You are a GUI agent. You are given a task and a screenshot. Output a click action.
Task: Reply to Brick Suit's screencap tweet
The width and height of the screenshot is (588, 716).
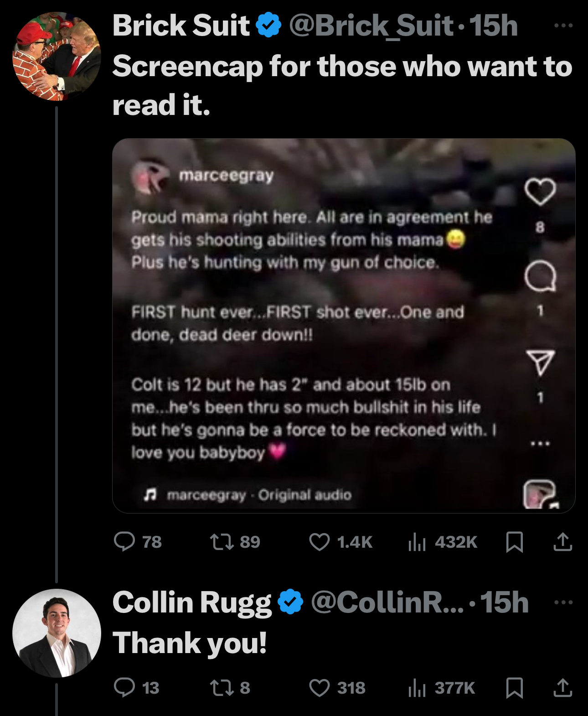124,542
